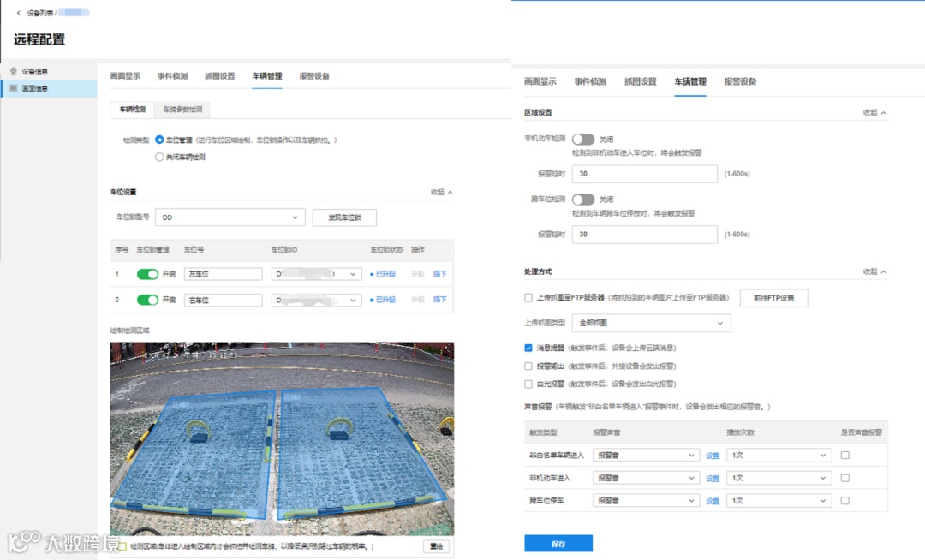Switch to 抓图设置 tab above 车辆检测 subtab
This screenshot has width=925, height=560.
pyautogui.click(x=219, y=76)
